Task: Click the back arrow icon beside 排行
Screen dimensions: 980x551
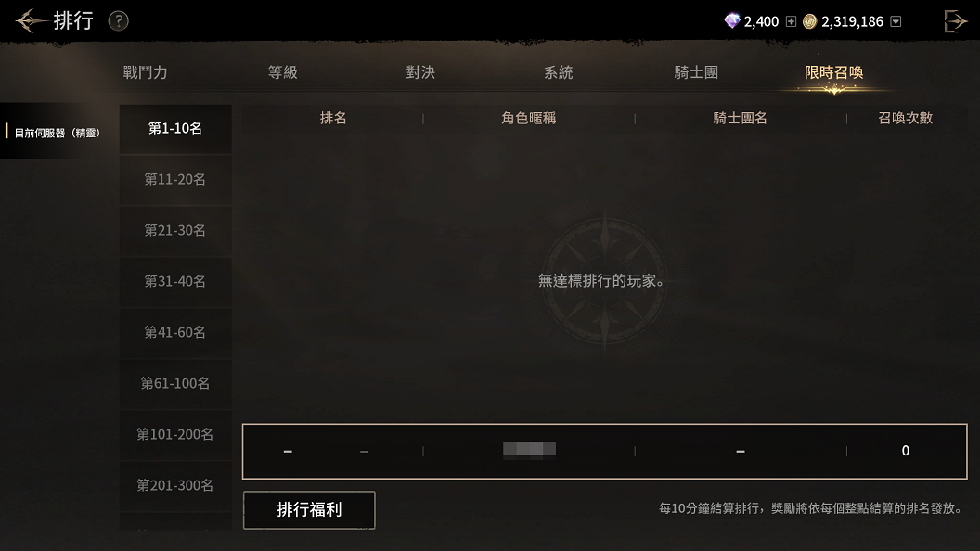Action: tap(30, 21)
